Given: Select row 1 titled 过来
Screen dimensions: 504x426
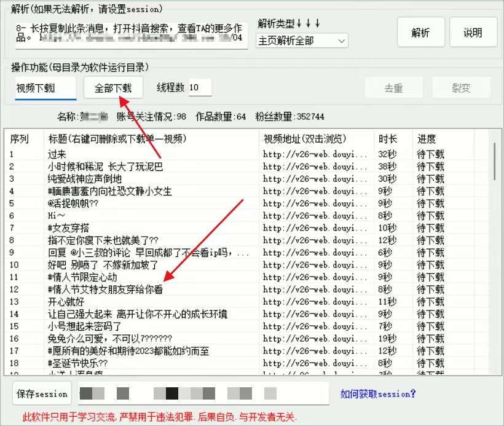Looking at the screenshot, I should tap(57, 154).
